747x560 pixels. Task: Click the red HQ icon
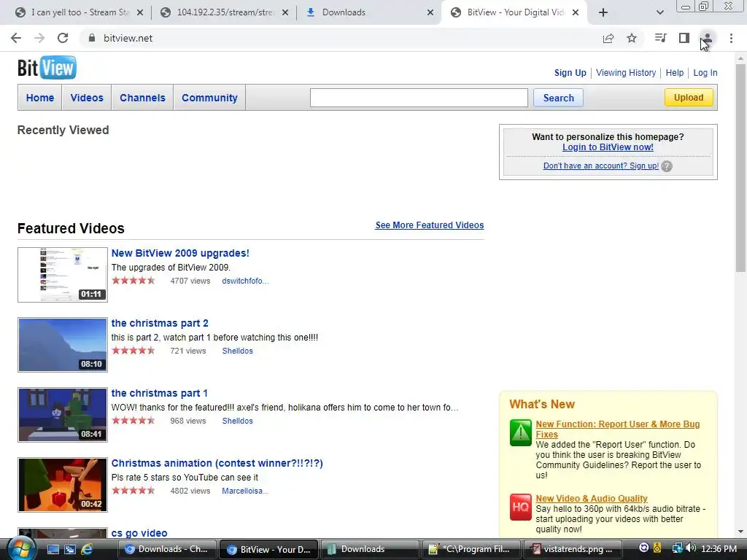(520, 507)
